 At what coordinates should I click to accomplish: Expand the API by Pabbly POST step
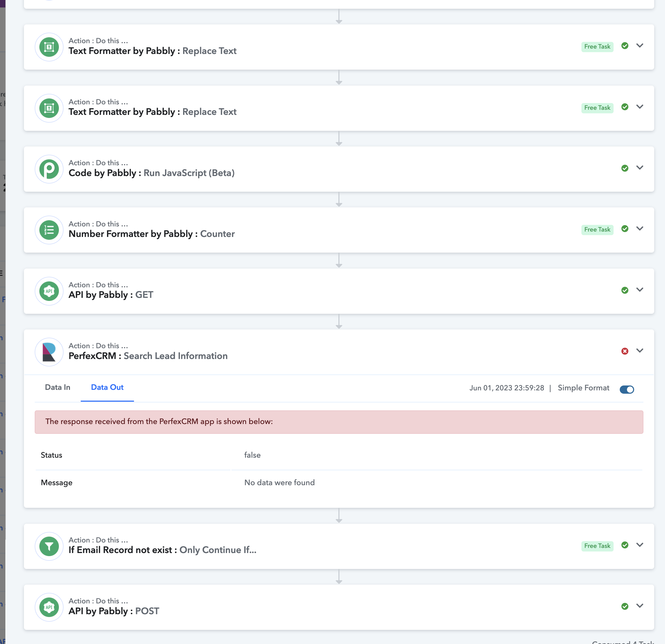pos(640,606)
